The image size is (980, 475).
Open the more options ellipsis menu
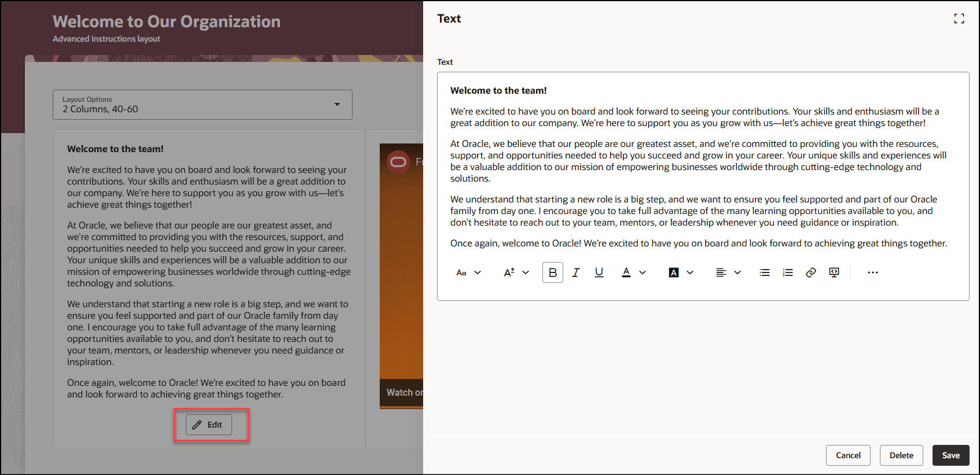(x=873, y=273)
